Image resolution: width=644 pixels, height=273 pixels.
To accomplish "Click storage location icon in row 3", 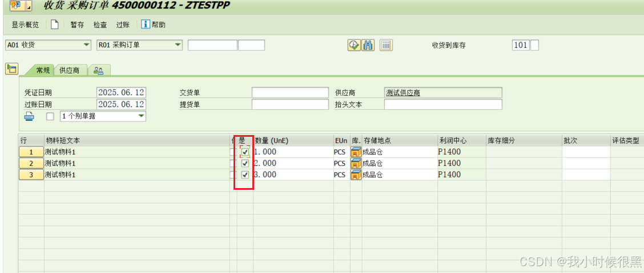I will 356,175.
